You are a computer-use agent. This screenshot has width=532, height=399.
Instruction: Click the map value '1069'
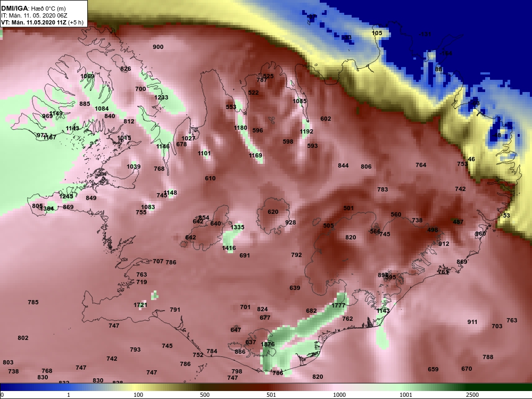87,76
